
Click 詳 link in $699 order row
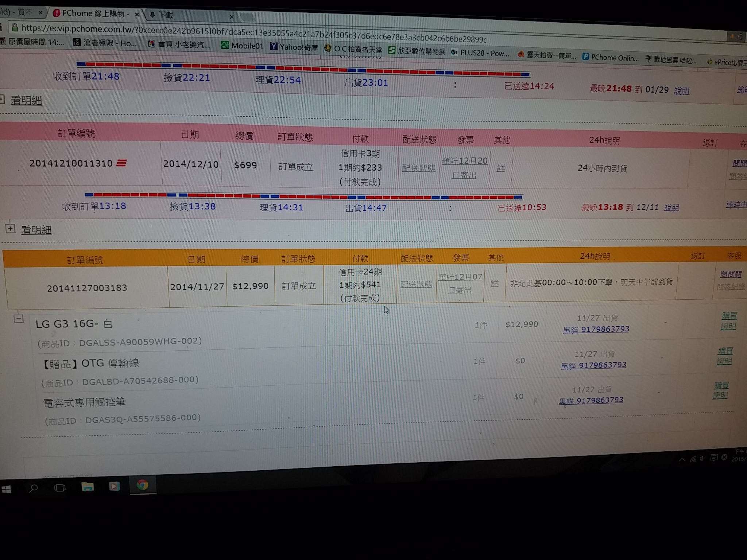click(x=501, y=168)
